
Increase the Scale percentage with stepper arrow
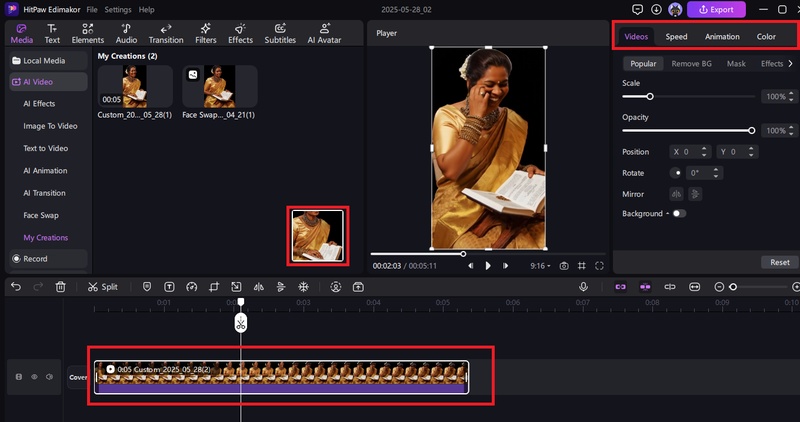point(791,94)
